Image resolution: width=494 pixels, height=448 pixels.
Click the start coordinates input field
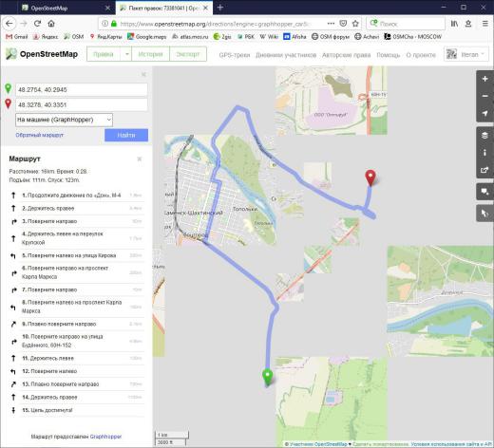tap(82, 89)
